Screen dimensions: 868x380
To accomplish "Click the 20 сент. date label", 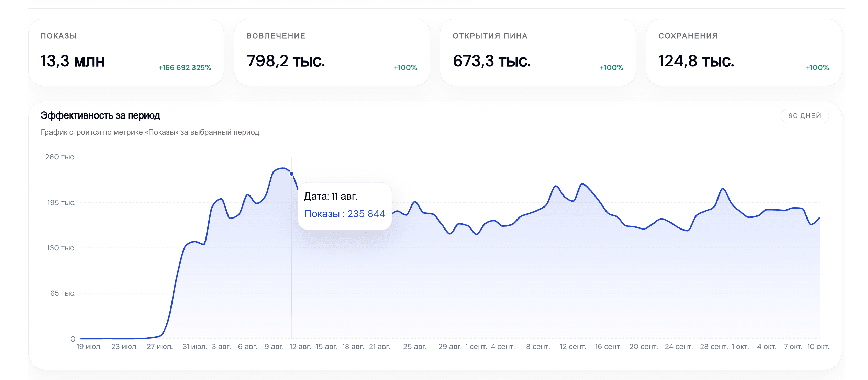I will point(643,347).
